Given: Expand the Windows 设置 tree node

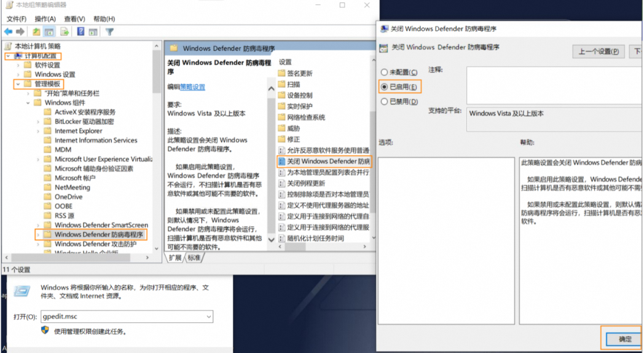Looking at the screenshot, I should pos(18,74).
